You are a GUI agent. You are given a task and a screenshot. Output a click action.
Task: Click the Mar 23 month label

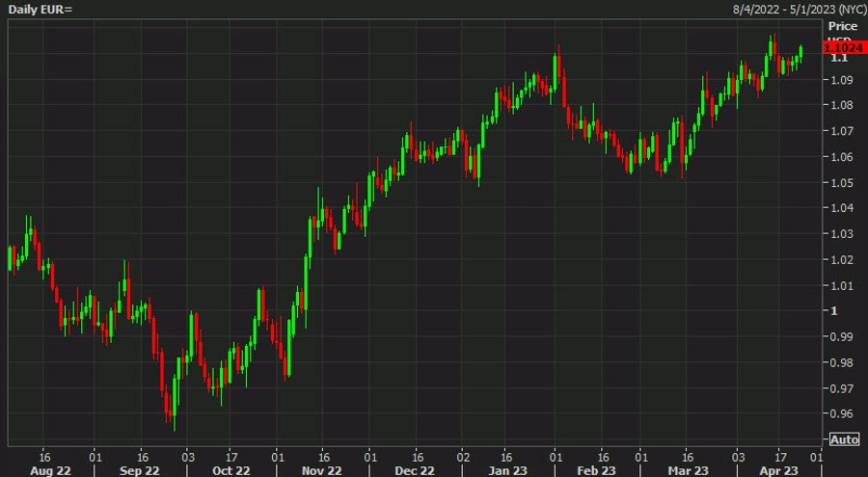(687, 470)
